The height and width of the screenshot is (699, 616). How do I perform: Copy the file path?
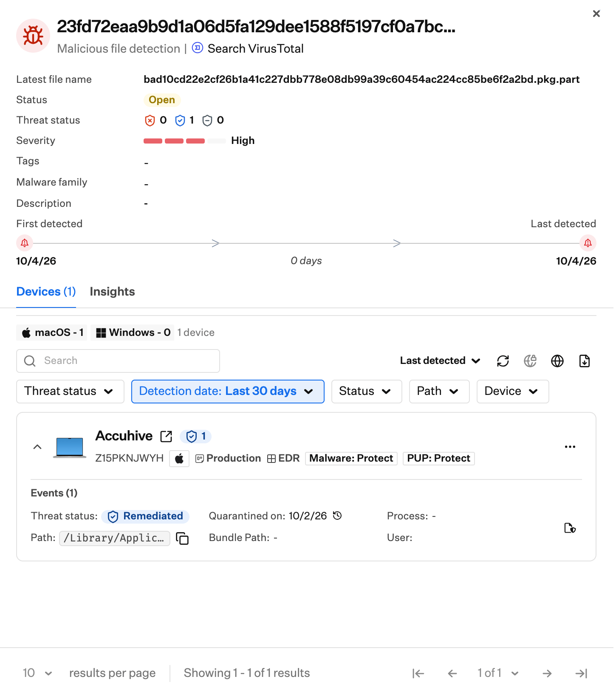pyautogui.click(x=182, y=538)
